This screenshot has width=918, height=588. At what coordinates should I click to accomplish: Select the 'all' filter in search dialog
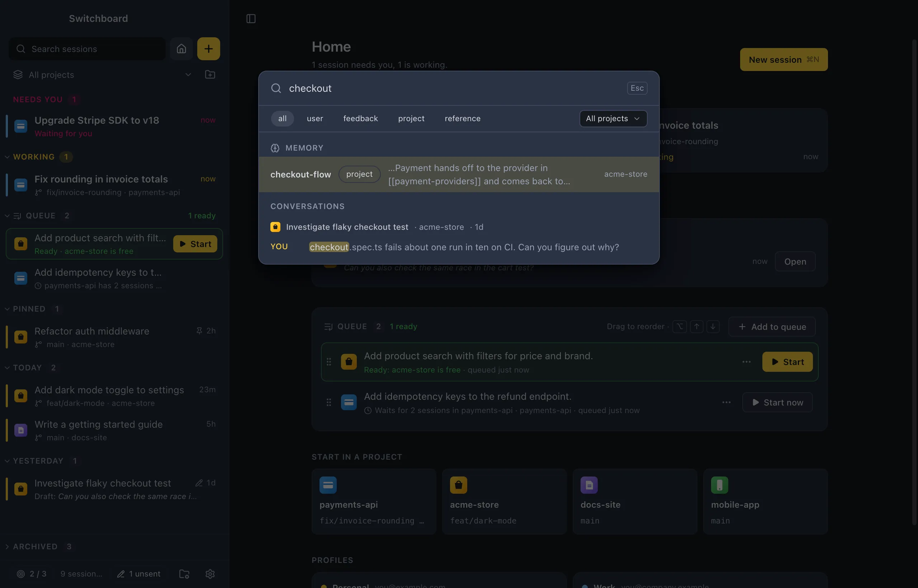pos(282,119)
